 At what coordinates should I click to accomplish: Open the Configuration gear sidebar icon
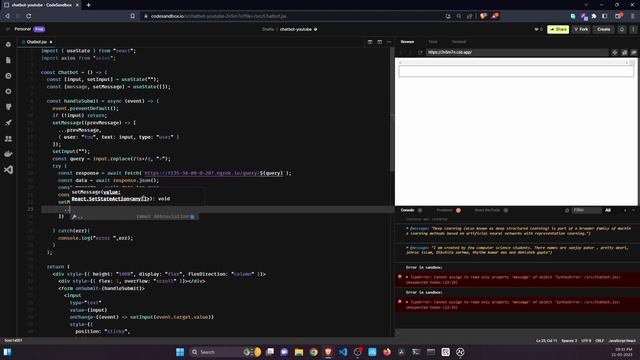pos(8,91)
